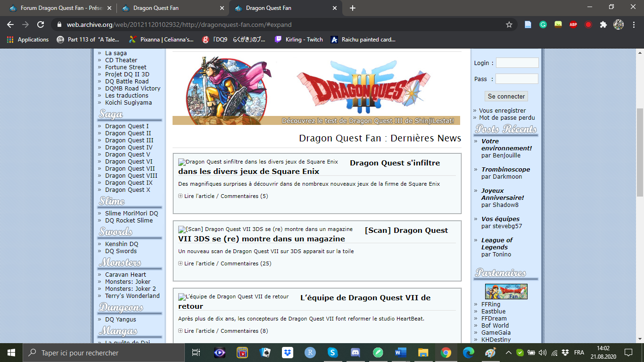Open the Applications bookmarks shortcut
The image size is (644, 362).
point(28,40)
